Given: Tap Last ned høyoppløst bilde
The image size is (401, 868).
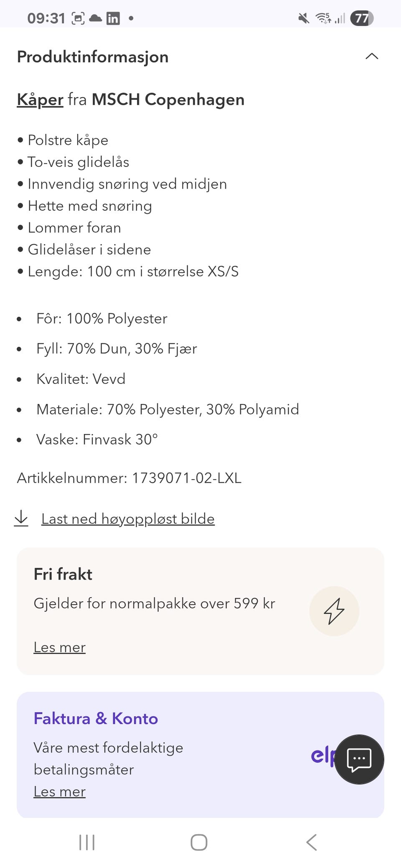Looking at the screenshot, I should click(127, 518).
